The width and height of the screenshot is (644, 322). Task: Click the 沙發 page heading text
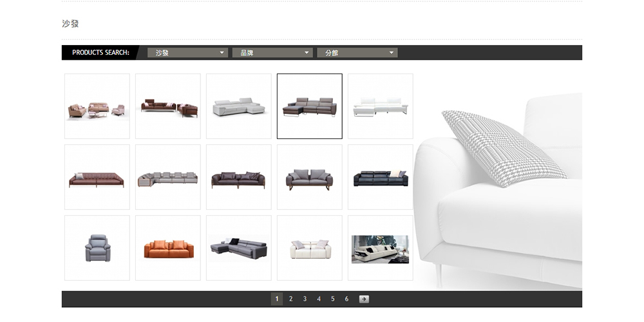click(x=70, y=24)
